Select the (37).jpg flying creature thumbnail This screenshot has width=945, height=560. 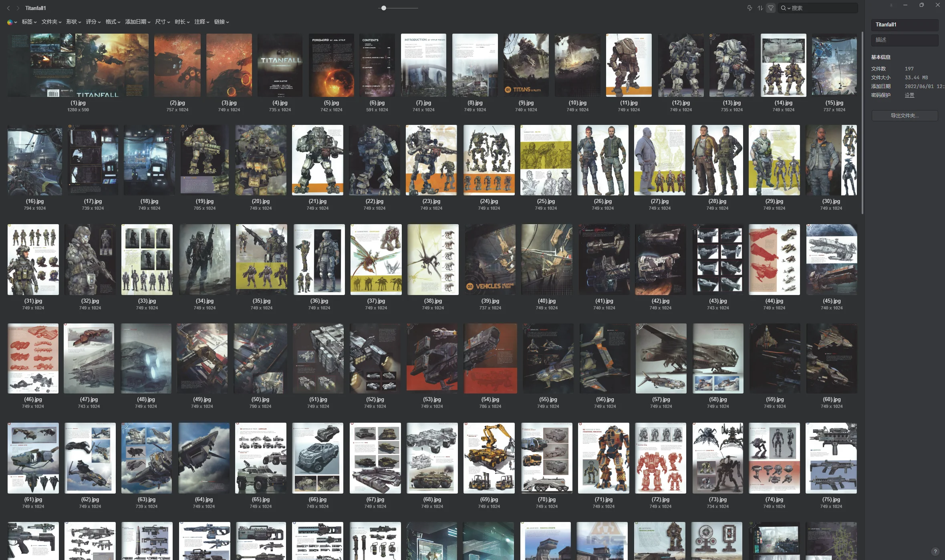click(376, 259)
